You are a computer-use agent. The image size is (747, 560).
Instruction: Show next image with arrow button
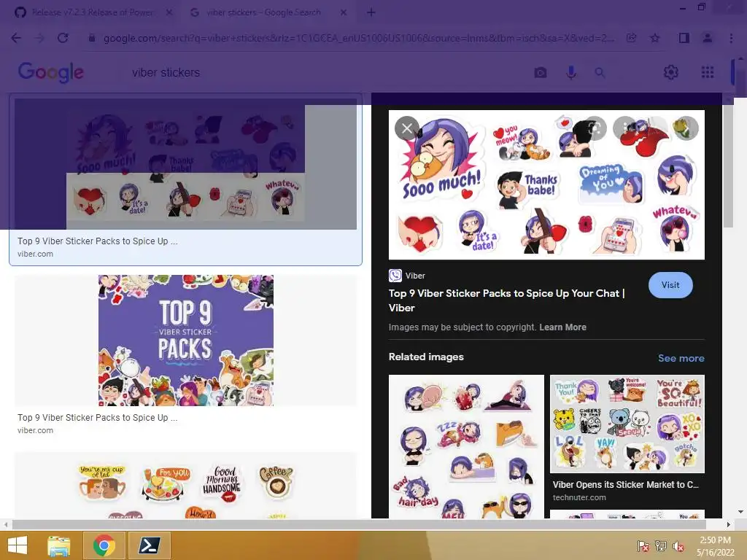click(x=686, y=128)
